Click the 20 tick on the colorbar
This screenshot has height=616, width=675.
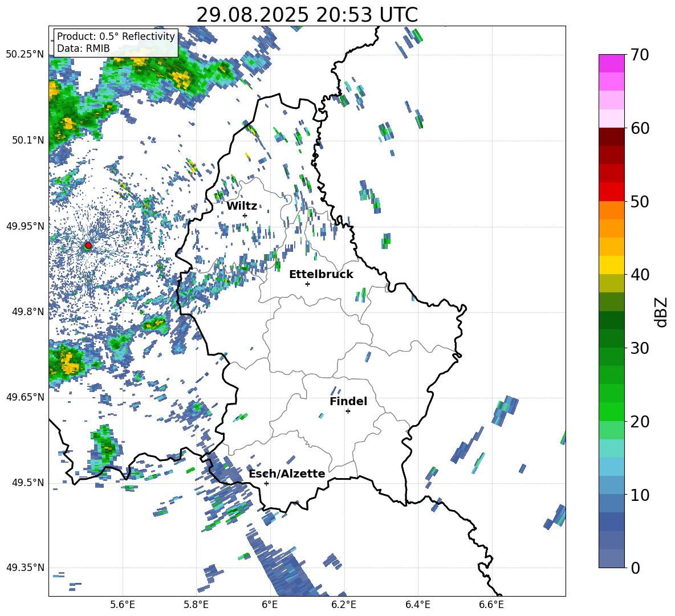pyautogui.click(x=640, y=421)
